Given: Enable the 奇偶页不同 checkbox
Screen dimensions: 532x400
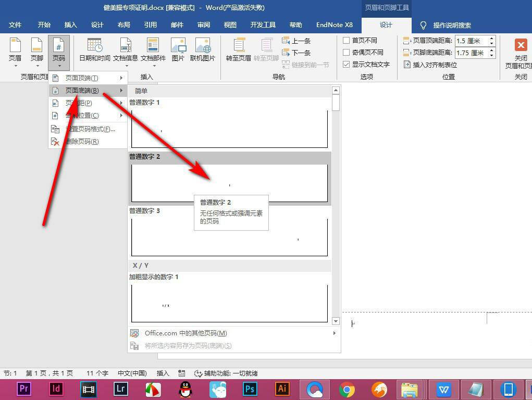Looking at the screenshot, I should [347, 52].
